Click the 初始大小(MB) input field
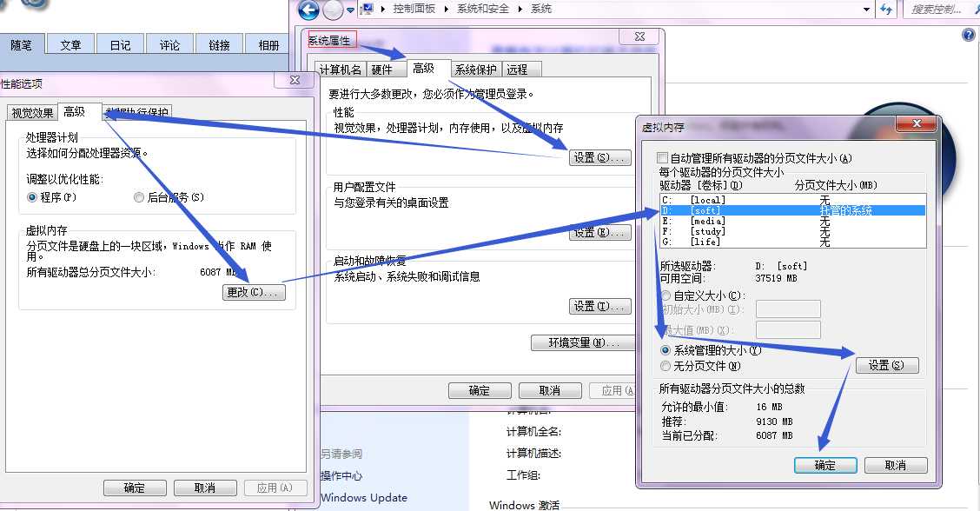 coord(788,309)
